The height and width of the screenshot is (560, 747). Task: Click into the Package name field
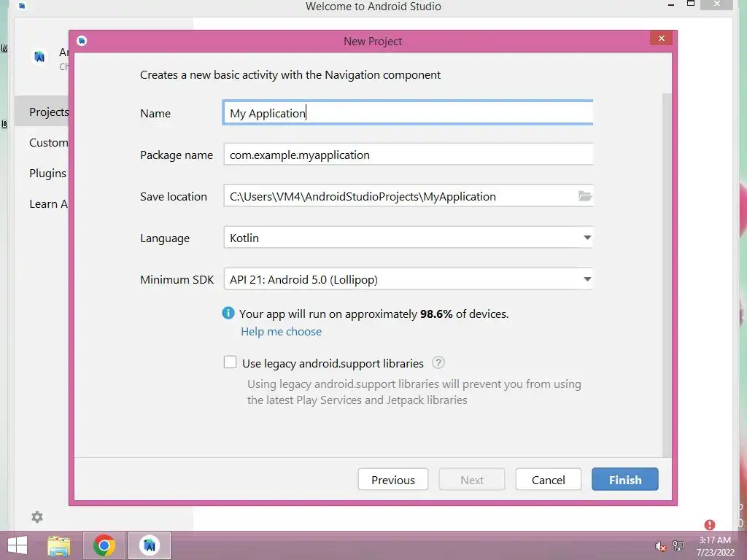coord(409,155)
